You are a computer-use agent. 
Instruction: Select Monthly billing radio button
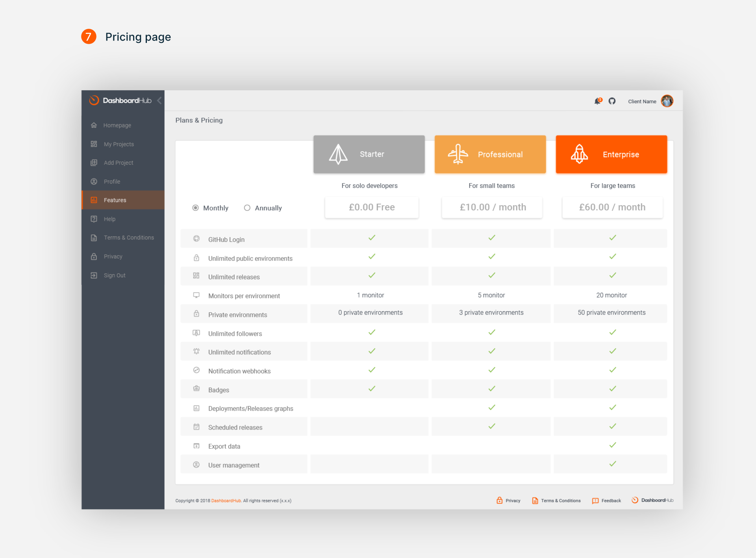[195, 208]
